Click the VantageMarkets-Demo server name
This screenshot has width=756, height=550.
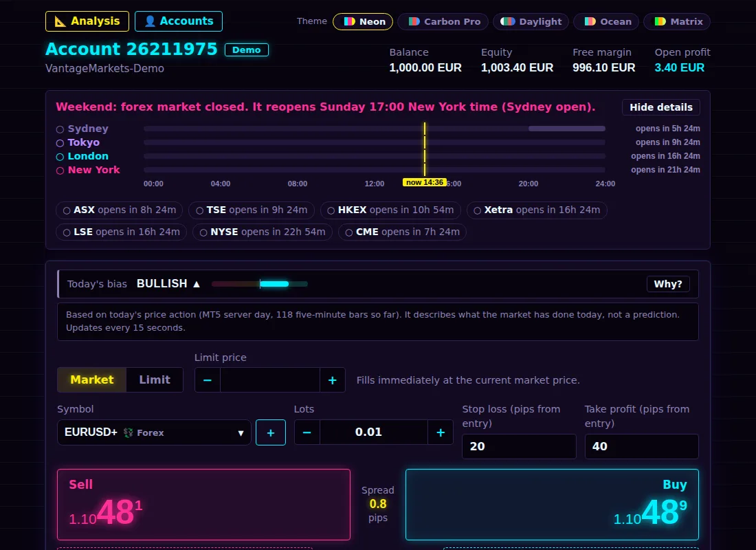click(104, 69)
